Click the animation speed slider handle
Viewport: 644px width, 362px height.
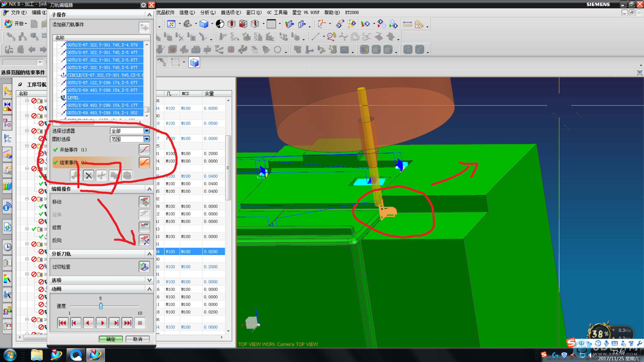click(x=101, y=306)
